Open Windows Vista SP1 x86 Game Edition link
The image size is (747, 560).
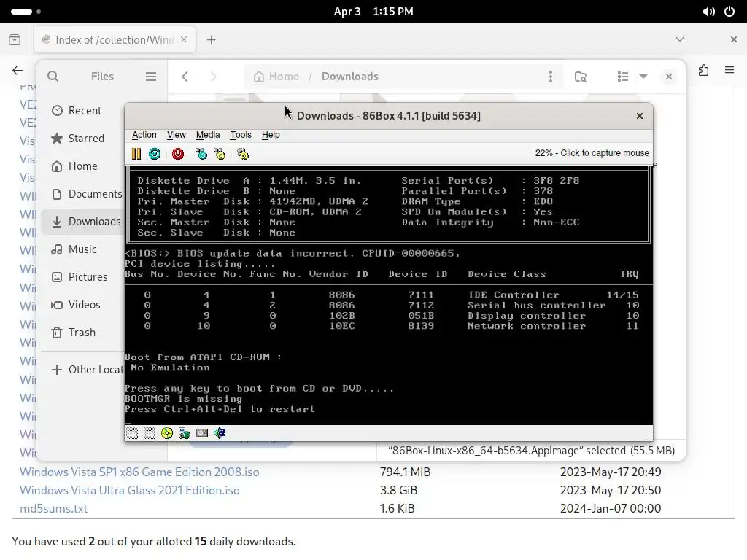tap(139, 472)
